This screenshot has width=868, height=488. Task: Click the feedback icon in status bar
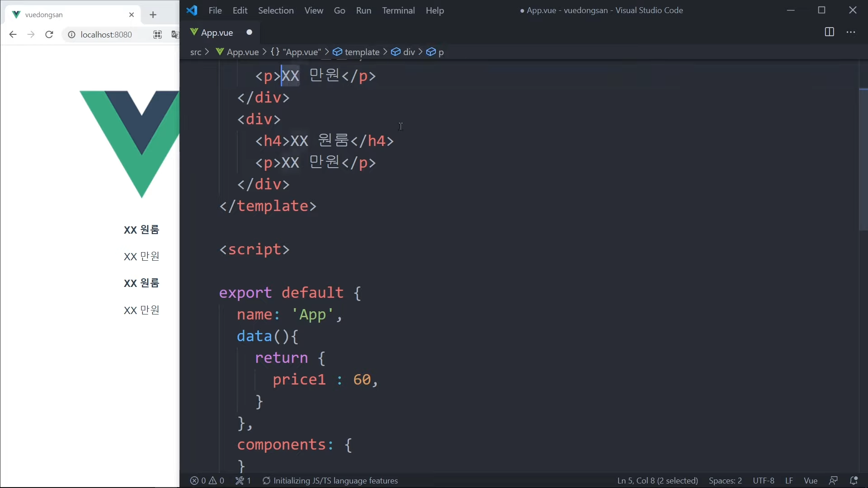click(833, 480)
